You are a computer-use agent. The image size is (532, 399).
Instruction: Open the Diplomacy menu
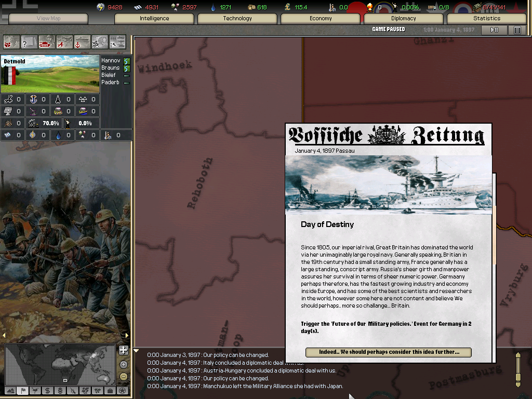404,18
